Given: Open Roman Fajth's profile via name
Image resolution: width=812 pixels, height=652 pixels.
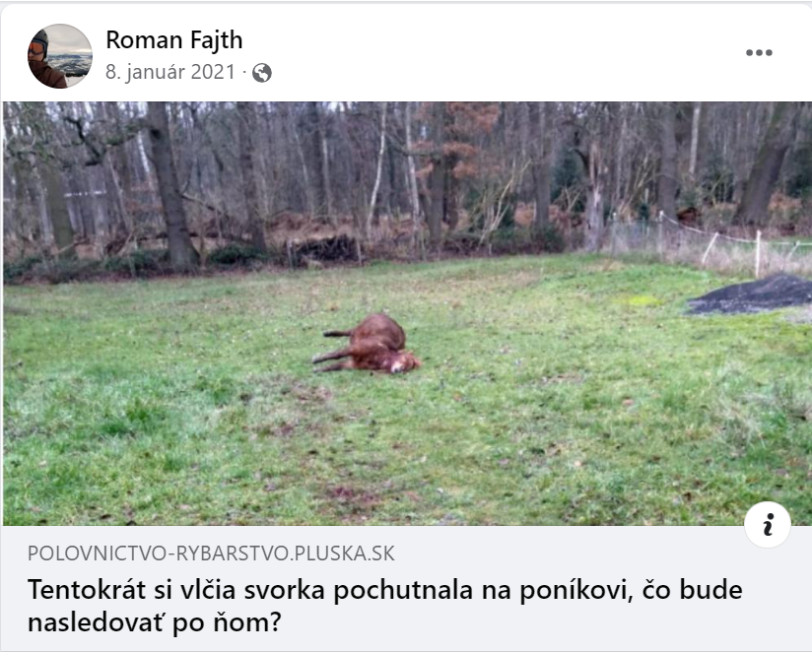Looking at the screenshot, I should (x=174, y=39).
